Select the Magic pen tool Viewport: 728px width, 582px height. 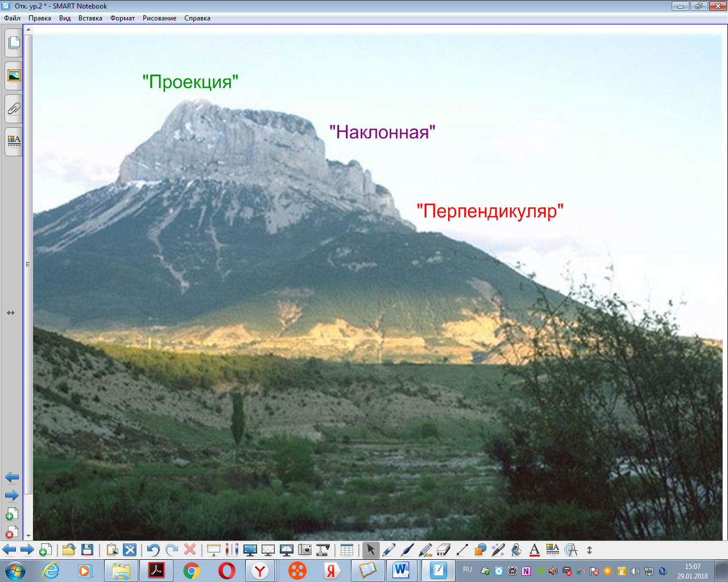tap(498, 550)
